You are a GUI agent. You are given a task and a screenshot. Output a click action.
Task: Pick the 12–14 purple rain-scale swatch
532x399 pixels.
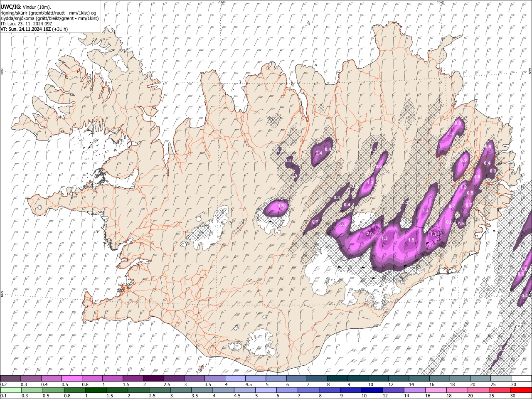click(x=393, y=390)
